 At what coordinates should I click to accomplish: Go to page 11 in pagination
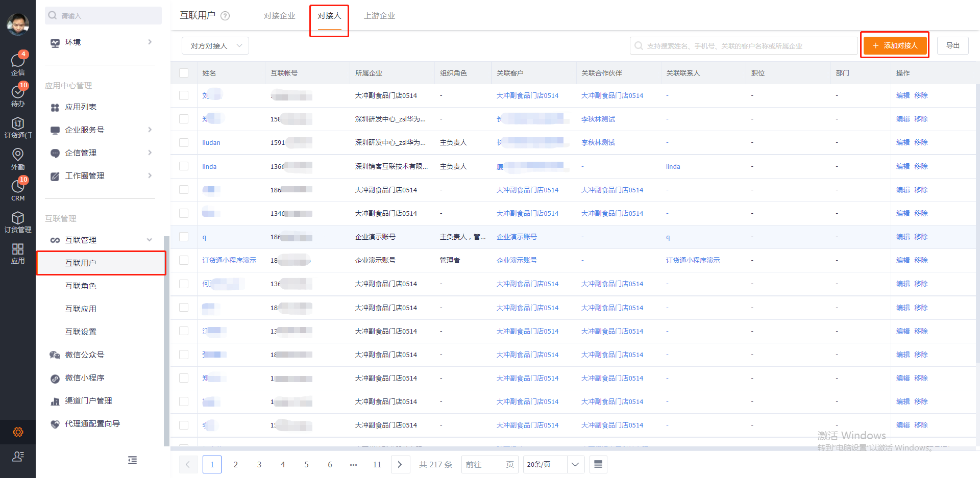tap(377, 464)
